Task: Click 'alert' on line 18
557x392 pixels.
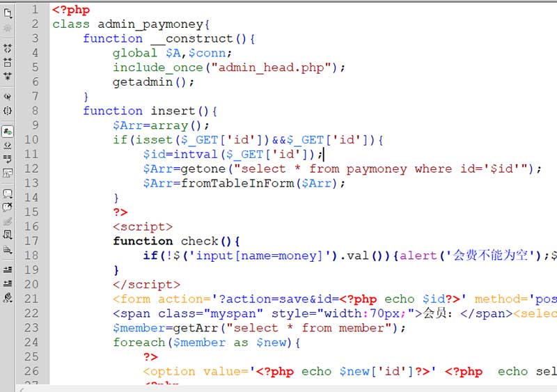Action: [x=418, y=256]
